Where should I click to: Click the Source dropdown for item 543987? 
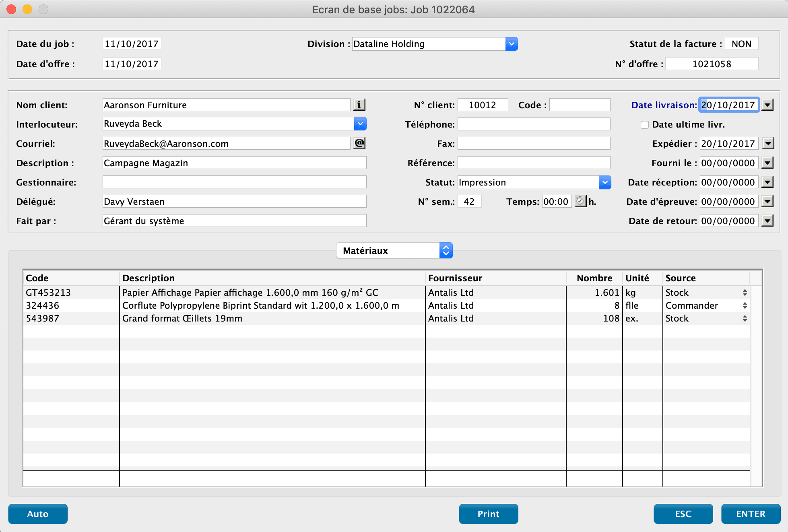pyautogui.click(x=744, y=319)
